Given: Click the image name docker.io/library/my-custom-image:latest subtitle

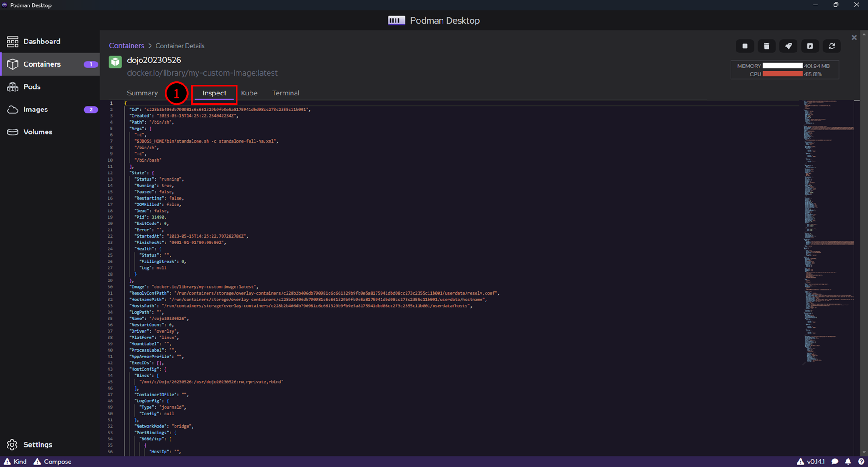Looking at the screenshot, I should (x=203, y=73).
